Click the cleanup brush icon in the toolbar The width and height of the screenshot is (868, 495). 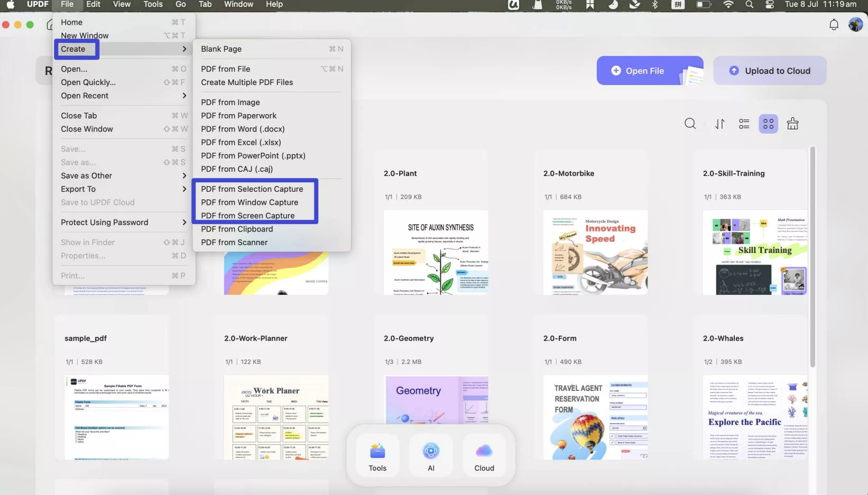tap(792, 123)
